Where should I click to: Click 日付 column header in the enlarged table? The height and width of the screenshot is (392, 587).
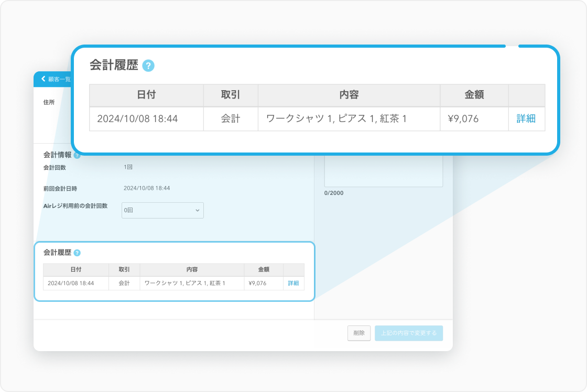[146, 95]
